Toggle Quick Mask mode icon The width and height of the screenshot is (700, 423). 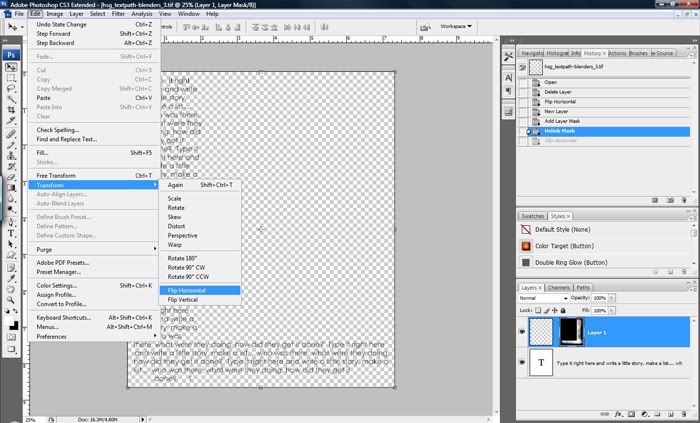click(x=11, y=337)
